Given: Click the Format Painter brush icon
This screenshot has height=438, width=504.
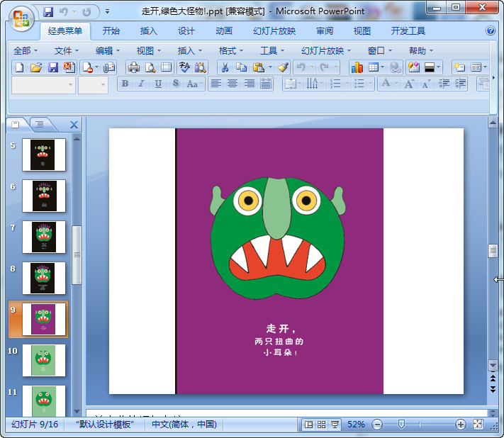Looking at the screenshot, I should 283,67.
